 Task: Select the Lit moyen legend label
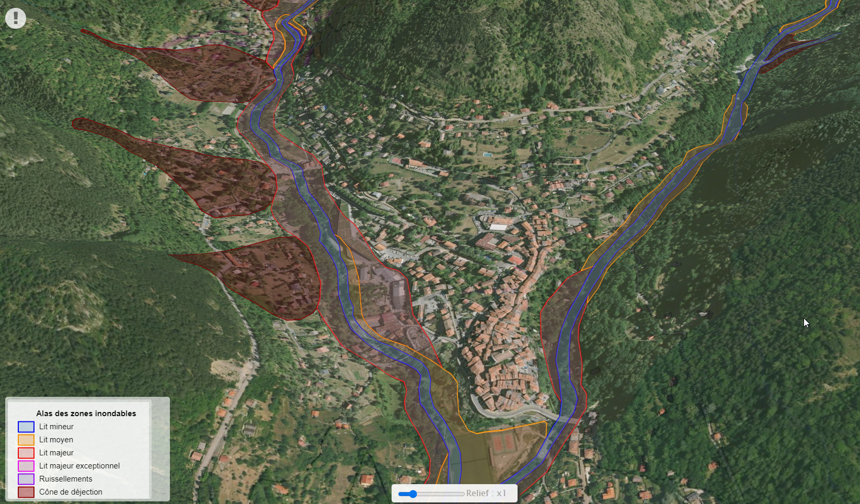pos(56,440)
